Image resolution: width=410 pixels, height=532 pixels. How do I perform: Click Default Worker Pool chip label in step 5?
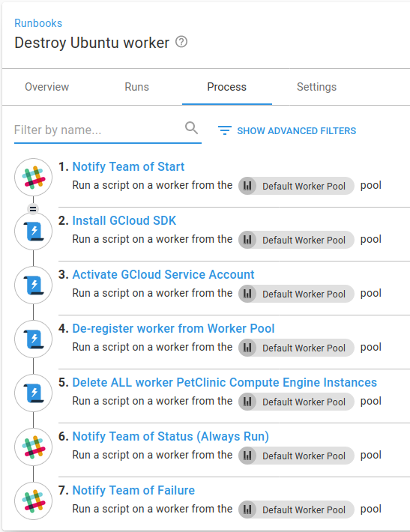(304, 402)
